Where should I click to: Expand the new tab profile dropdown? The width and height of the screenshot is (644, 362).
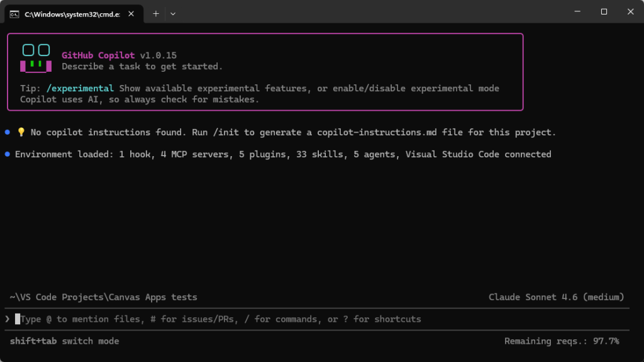pyautogui.click(x=173, y=13)
